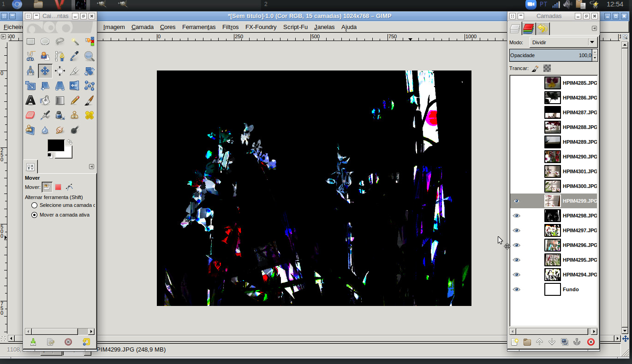Select the Rectangle Select tool
This screenshot has width=632, height=364.
[30, 41]
